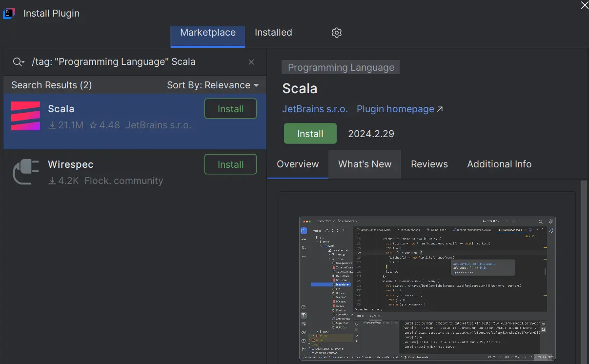Click Flock. community vendor text
The height and width of the screenshot is (364, 589).
point(124,181)
